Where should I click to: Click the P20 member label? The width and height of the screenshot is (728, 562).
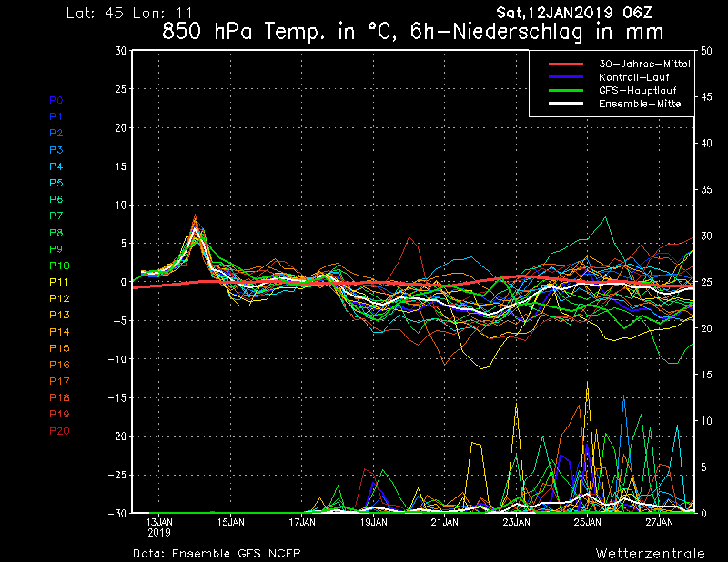click(x=59, y=431)
